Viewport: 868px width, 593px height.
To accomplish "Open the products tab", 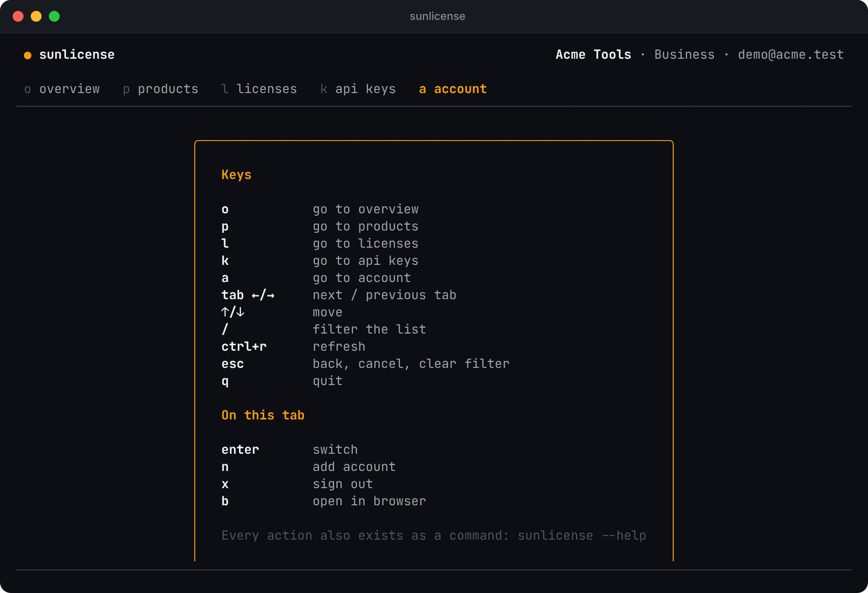I will point(160,89).
